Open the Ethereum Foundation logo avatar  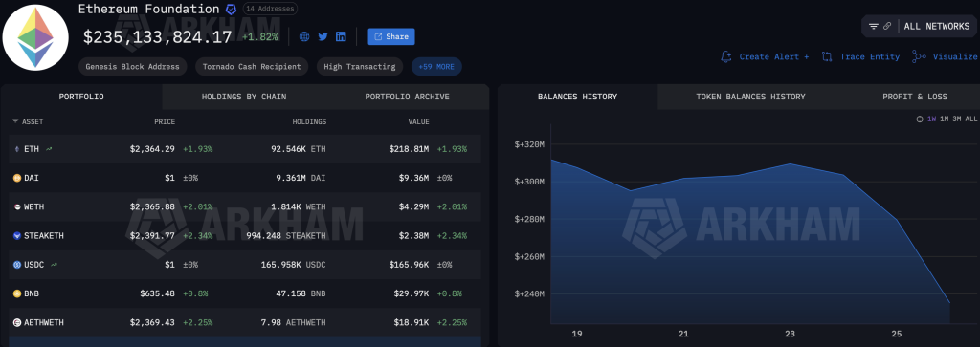(35, 37)
